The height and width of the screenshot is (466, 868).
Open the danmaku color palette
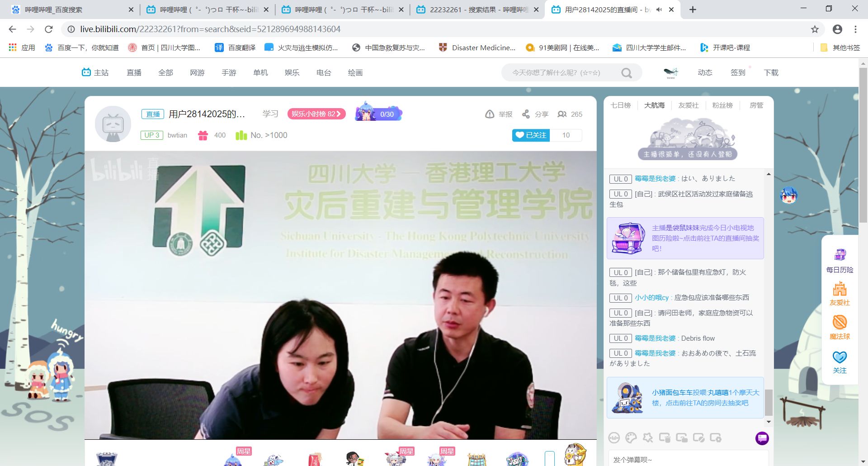pyautogui.click(x=631, y=437)
